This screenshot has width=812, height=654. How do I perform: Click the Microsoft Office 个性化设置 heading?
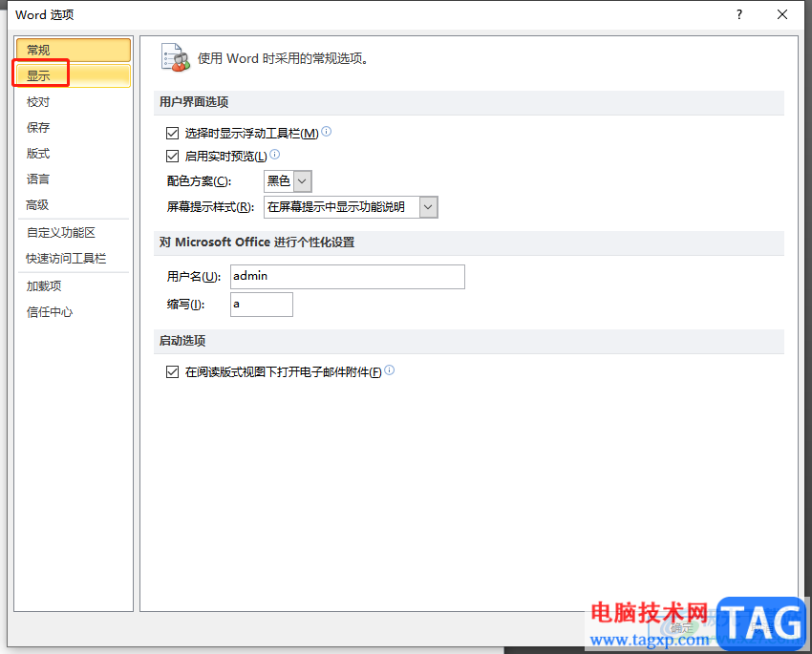click(x=257, y=243)
